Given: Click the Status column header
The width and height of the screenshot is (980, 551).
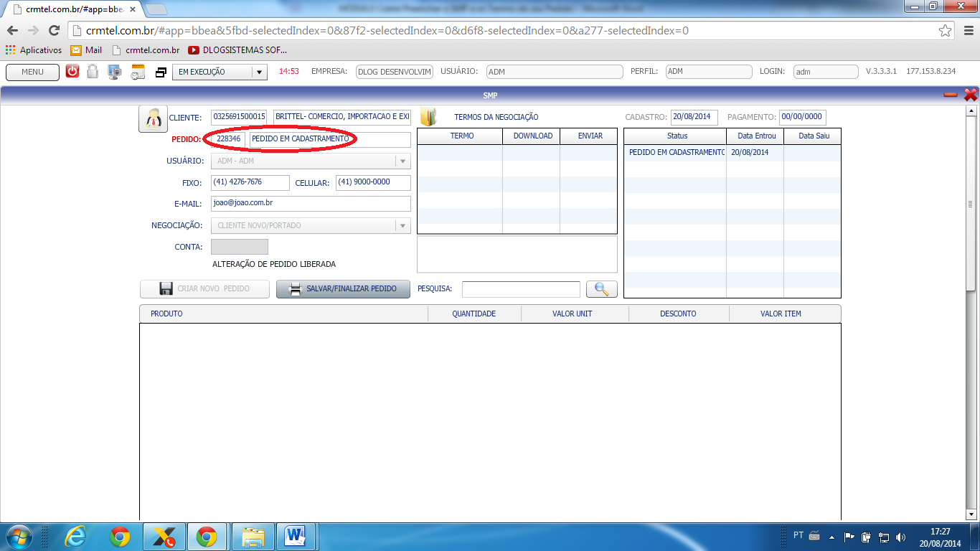Looking at the screenshot, I should [675, 136].
